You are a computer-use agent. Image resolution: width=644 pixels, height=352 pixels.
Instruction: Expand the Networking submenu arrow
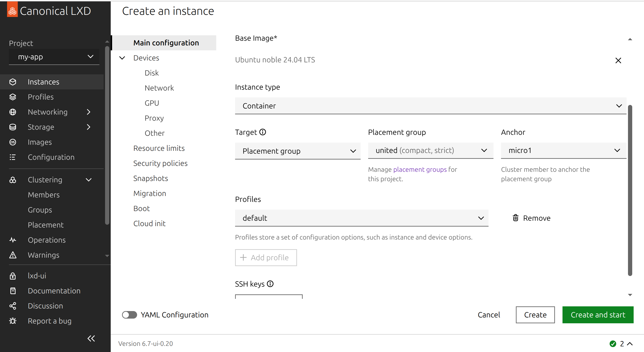89,112
